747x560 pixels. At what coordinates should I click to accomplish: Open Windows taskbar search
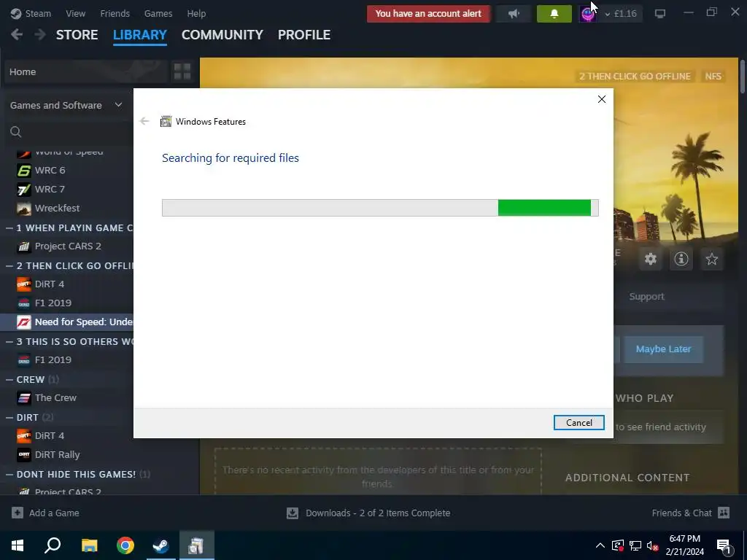coord(53,545)
